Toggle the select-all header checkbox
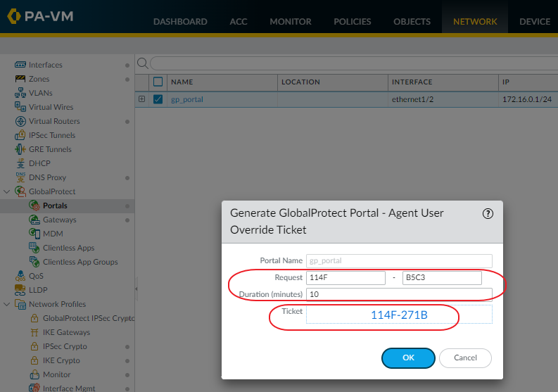 [158, 82]
